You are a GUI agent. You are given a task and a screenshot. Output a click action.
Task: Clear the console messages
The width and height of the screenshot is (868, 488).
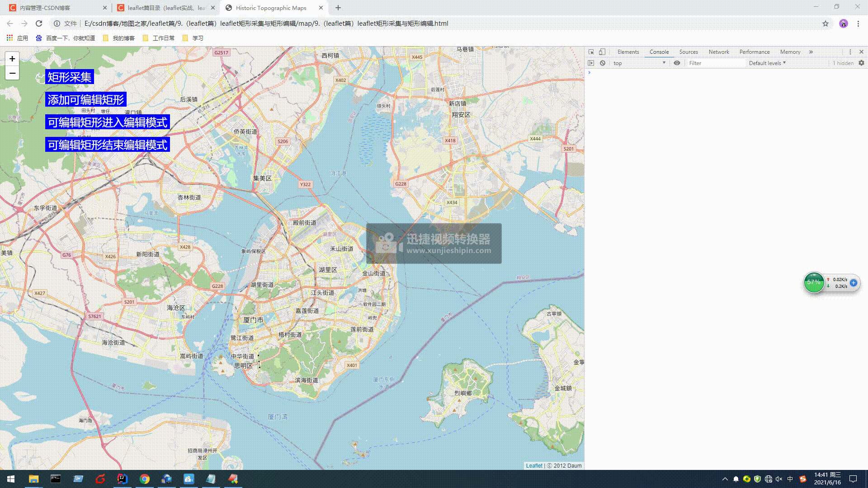[x=603, y=63]
